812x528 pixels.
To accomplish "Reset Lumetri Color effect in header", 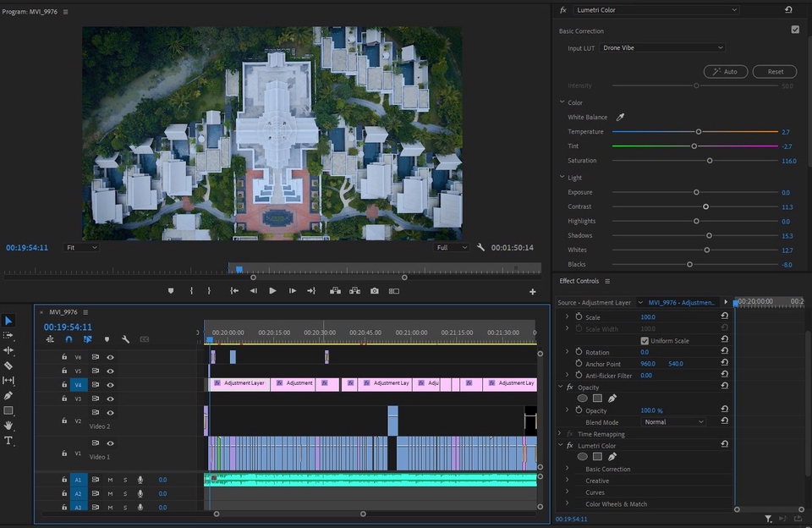I will pyautogui.click(x=788, y=10).
